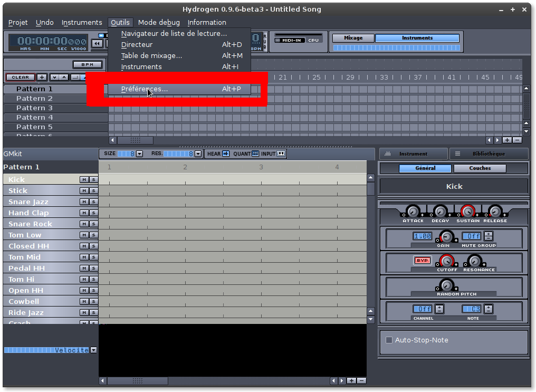Mute the Cowbell instrument

click(x=84, y=302)
